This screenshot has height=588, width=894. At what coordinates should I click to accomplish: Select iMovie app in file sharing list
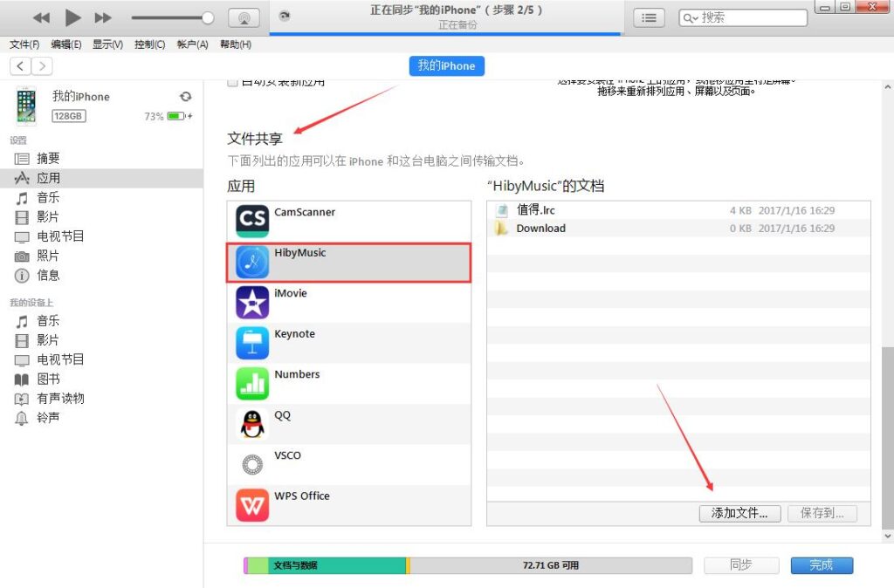pyautogui.click(x=349, y=303)
